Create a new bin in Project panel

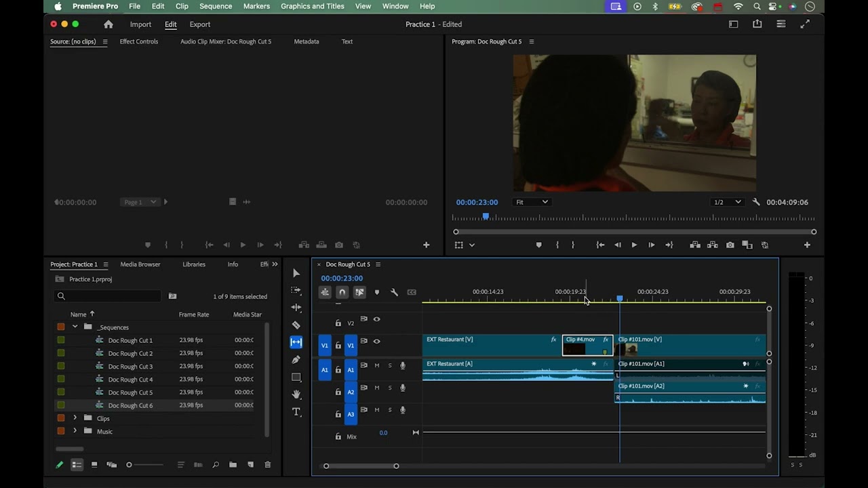[233, 465]
